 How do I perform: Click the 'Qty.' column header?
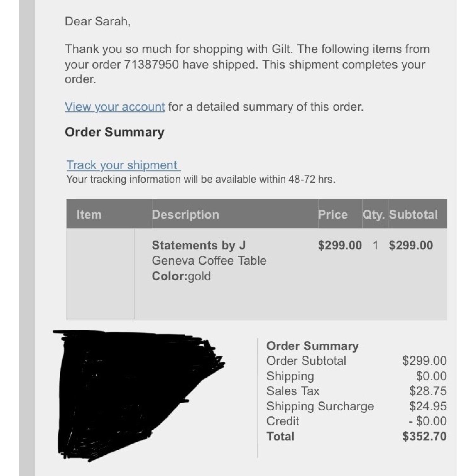click(x=374, y=215)
